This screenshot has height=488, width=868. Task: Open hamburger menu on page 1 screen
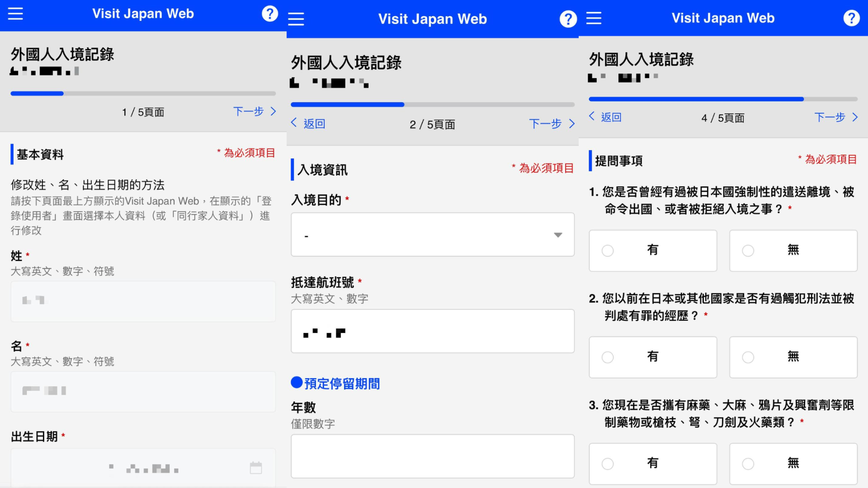point(15,14)
